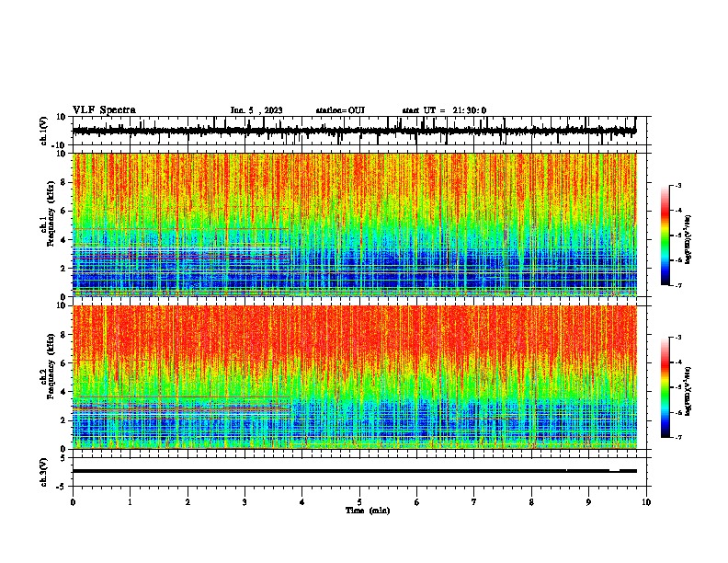
Task: Click the time-axis tick label "7"
Action: tap(474, 502)
